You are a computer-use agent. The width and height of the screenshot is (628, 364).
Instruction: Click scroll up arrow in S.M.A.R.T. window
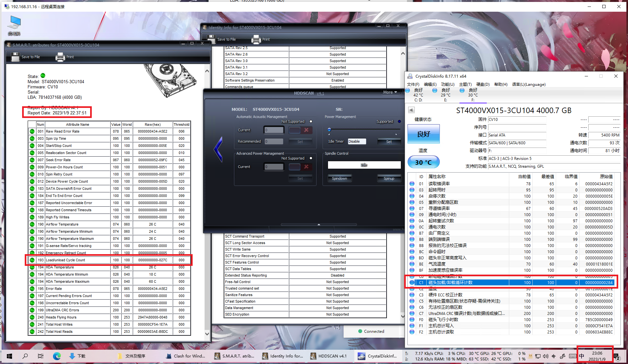[207, 71]
